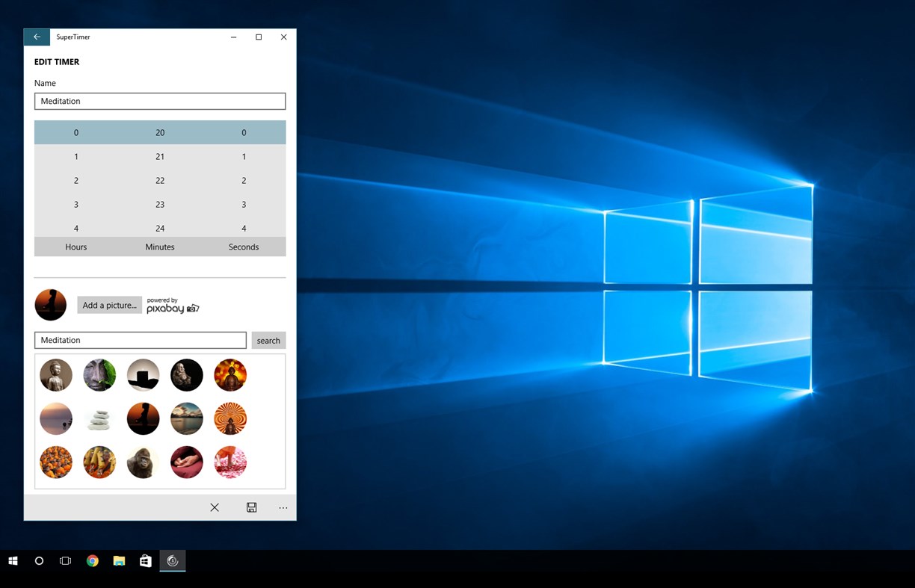The width and height of the screenshot is (915, 588).
Task: Select the Buddha statue thumbnail
Action: [x=56, y=375]
